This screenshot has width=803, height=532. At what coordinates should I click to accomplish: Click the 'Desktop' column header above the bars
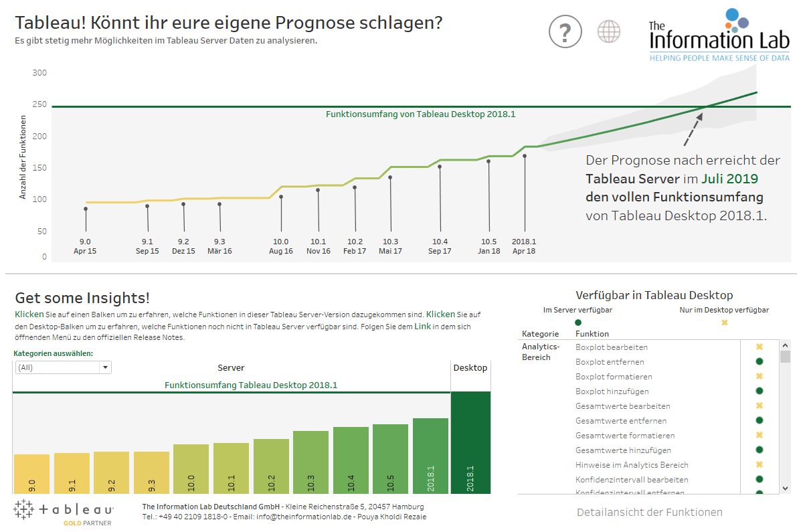pos(470,368)
